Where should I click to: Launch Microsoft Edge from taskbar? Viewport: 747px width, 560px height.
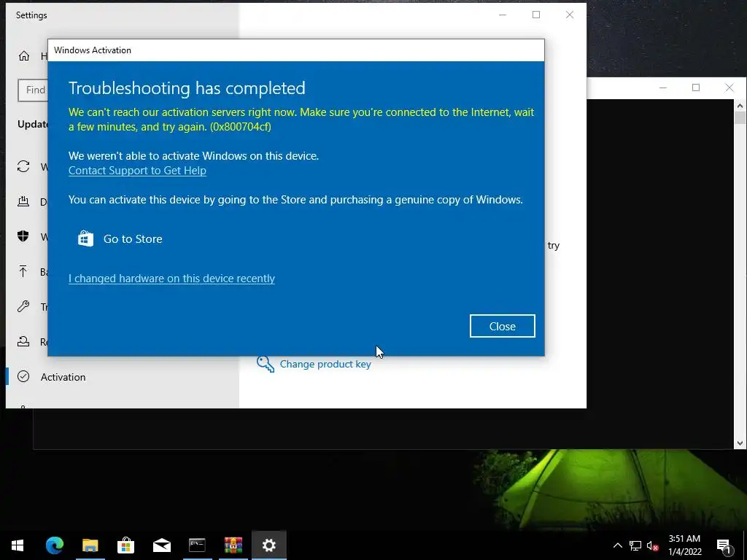tap(54, 545)
